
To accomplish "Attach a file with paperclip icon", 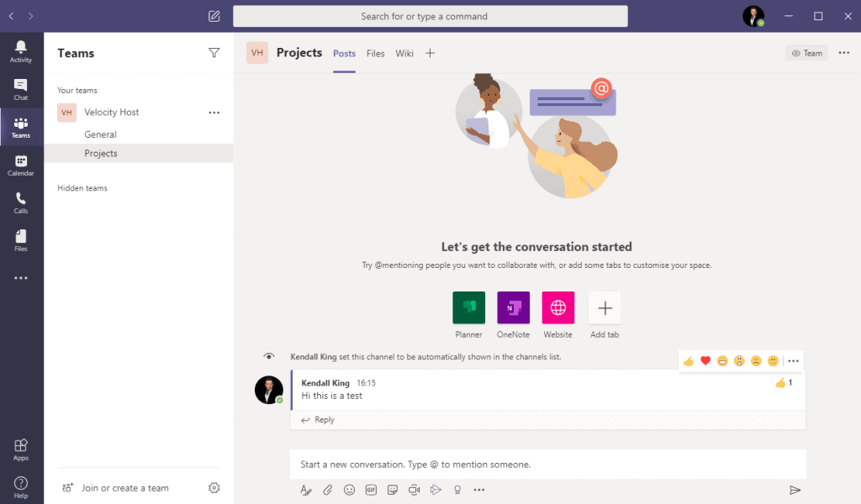I will [328, 491].
